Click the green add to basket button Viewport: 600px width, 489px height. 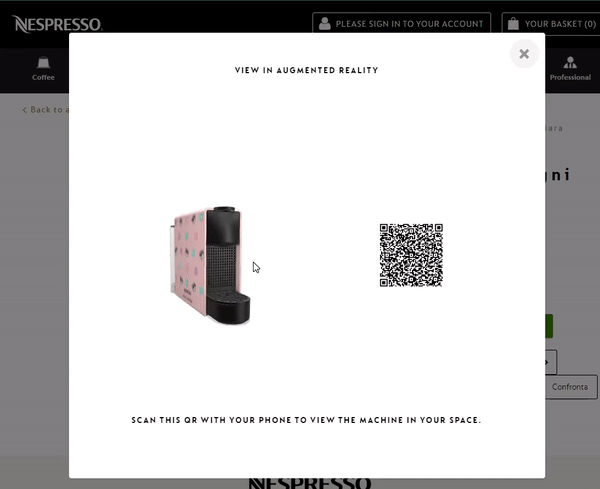[548, 326]
